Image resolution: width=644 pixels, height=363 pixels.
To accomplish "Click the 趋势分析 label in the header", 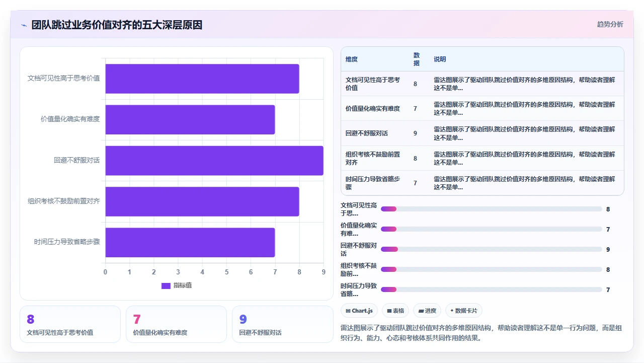I will tap(610, 25).
